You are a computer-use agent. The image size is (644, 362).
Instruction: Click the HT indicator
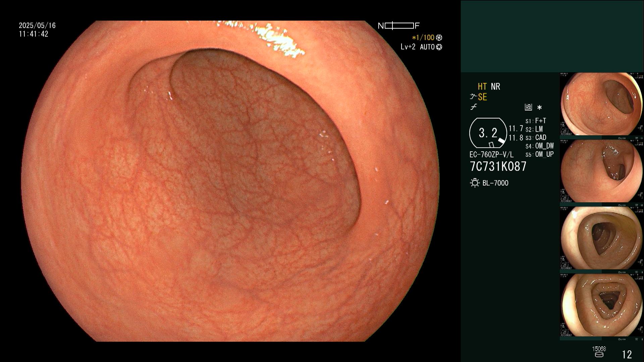coord(482,86)
